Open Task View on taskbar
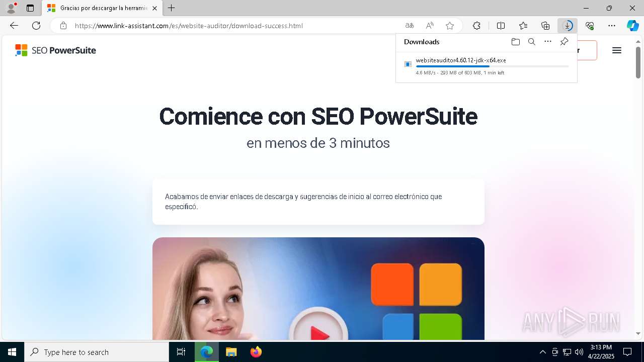Viewport: 644px width, 362px height. [x=181, y=352]
